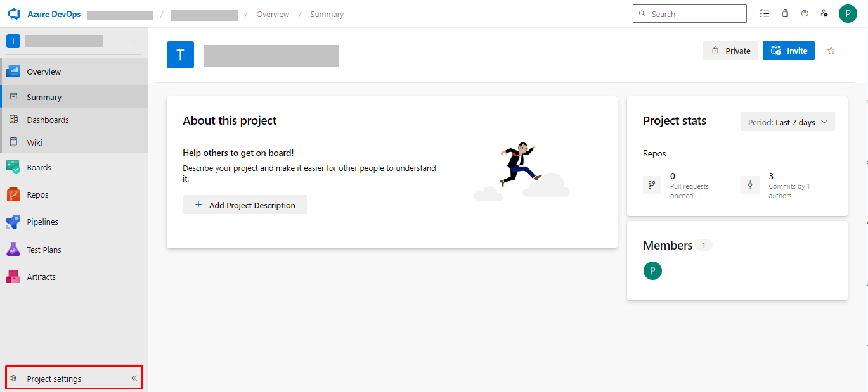The height and width of the screenshot is (392, 868).
Task: Open Project settings
Action: tap(54, 379)
